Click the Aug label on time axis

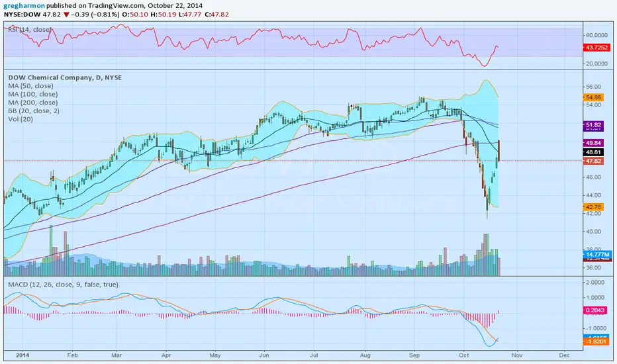click(x=365, y=355)
